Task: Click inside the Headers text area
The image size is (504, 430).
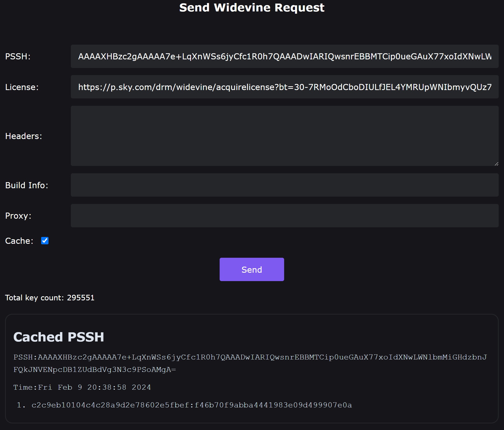Action: [x=284, y=136]
